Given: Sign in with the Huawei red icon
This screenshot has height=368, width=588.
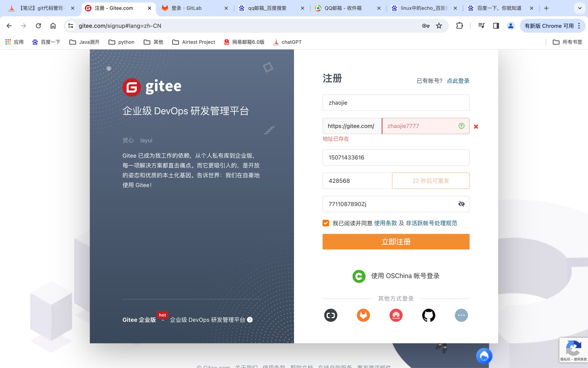Looking at the screenshot, I should point(396,315).
